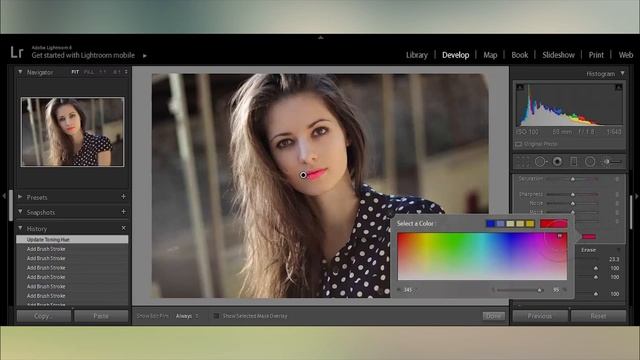Image resolution: width=640 pixels, height=360 pixels.
Task: Adjust the Noise slider
Action: [x=572, y=203]
